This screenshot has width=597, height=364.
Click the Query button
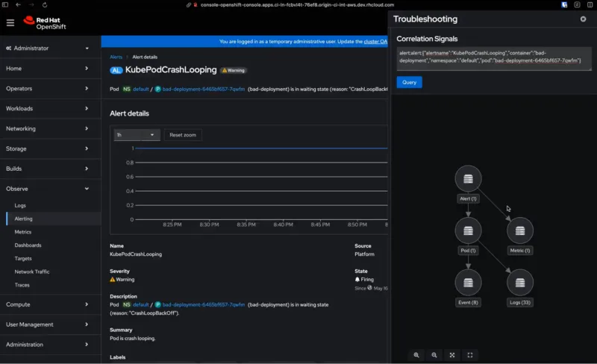409,82
